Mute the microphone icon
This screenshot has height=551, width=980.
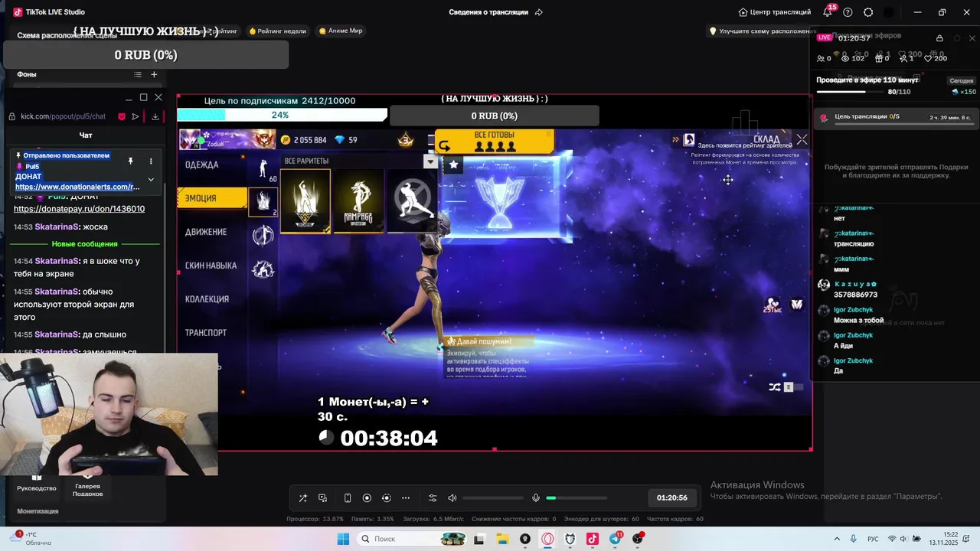(x=536, y=498)
